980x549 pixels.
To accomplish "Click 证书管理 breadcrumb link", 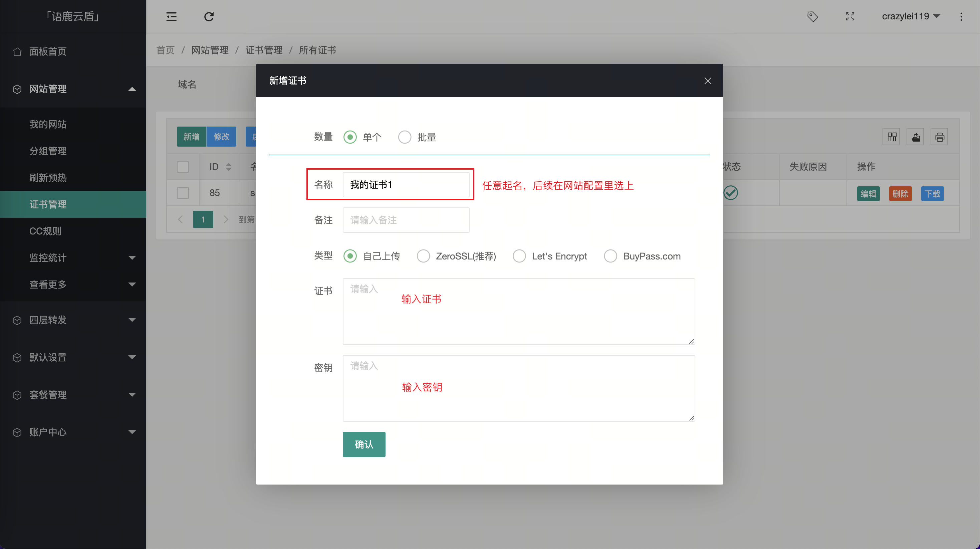I will 264,50.
